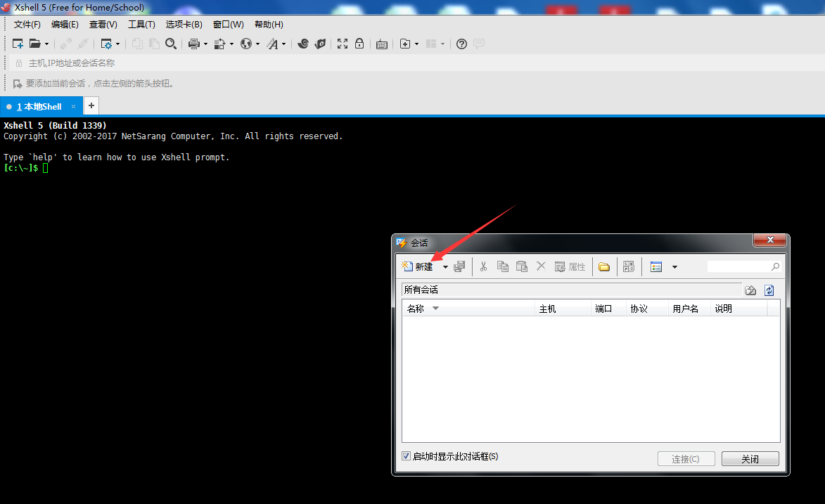Screen dimensions: 825x504
Task: Click the 所有会话 path field
Action: tap(572, 290)
